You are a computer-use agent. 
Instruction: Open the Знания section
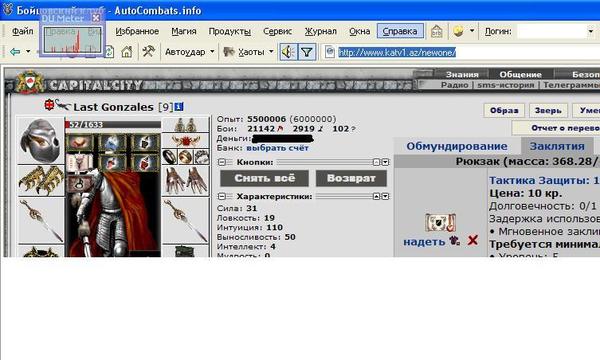(462, 74)
